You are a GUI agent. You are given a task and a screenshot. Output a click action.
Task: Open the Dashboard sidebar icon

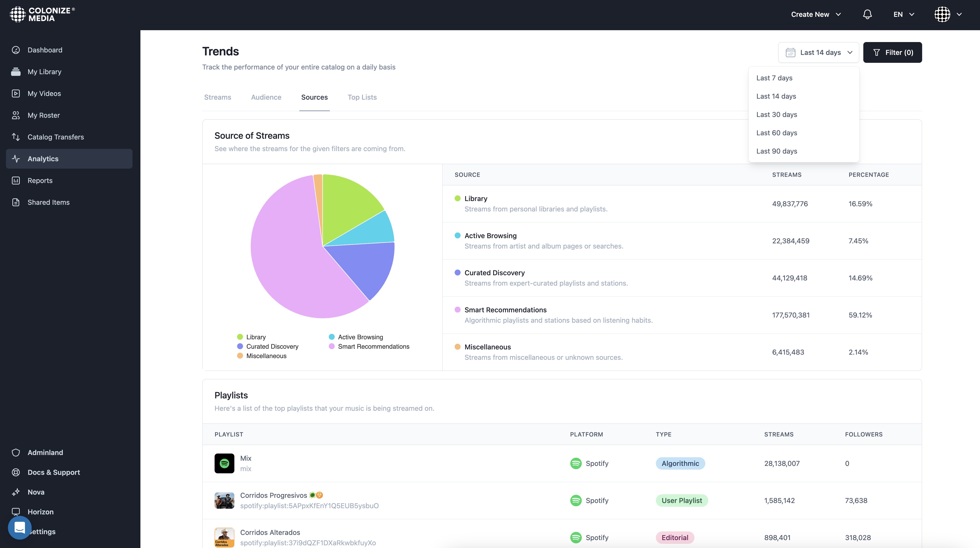tap(16, 50)
